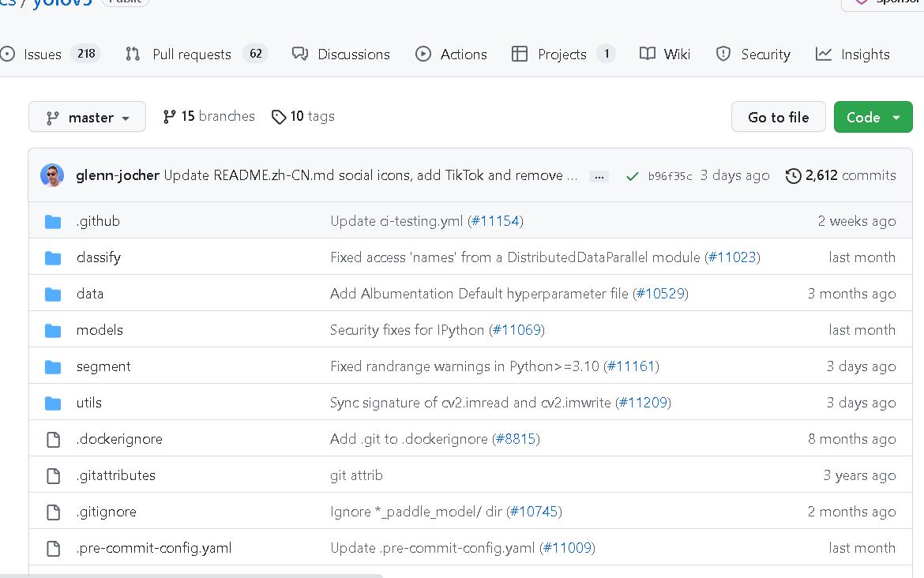Open the 'git attrib' commit message
Viewport: 924px width, 578px height.
[x=356, y=475]
